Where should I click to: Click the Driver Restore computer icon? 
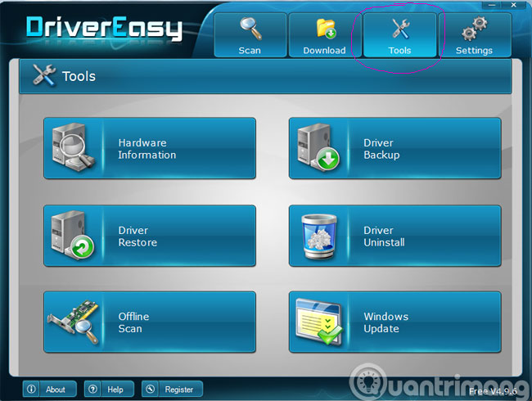[x=72, y=235]
